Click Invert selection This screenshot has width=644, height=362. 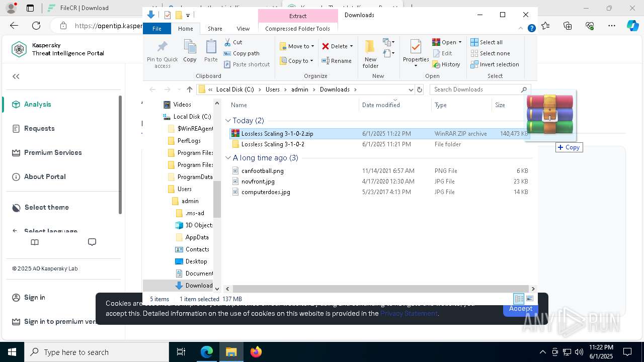tap(495, 64)
